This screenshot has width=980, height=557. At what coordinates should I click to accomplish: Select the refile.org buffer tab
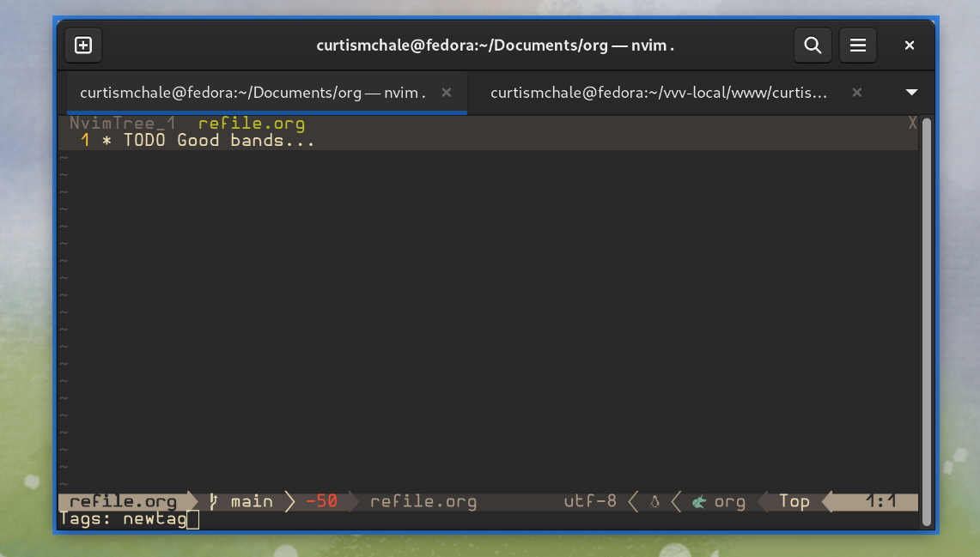tap(251, 124)
